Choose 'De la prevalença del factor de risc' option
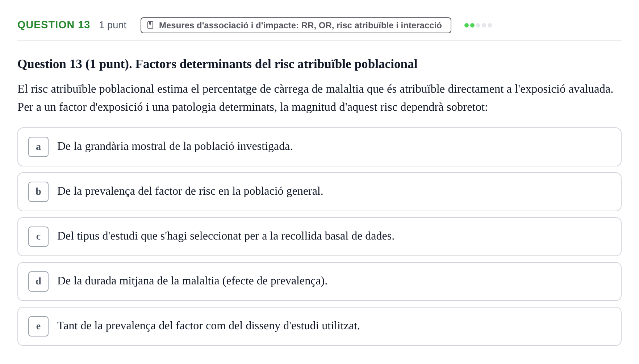639x364 pixels. pos(319,192)
